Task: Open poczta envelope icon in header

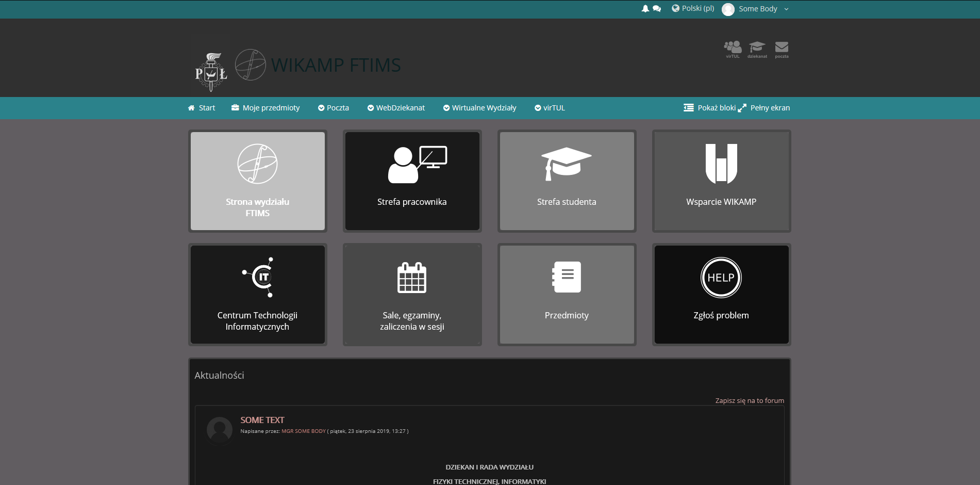Action: coord(782,50)
